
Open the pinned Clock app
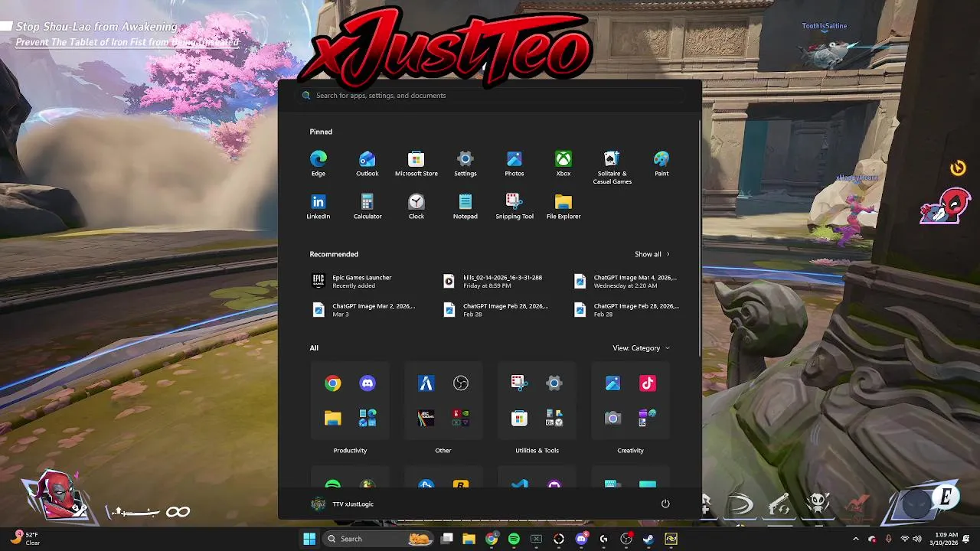click(x=416, y=206)
